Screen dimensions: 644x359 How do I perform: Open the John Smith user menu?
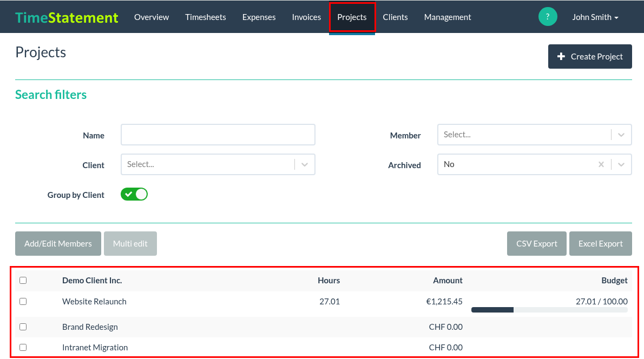(595, 17)
